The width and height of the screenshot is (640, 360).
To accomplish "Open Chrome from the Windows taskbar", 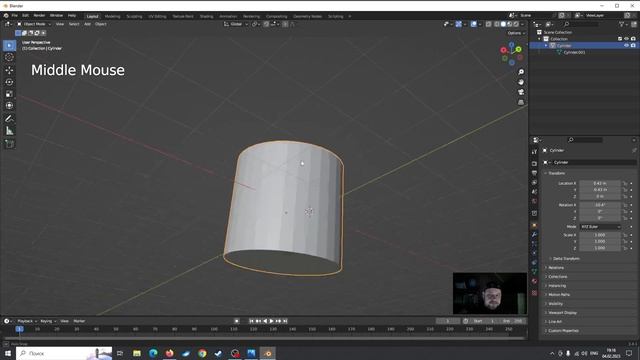I will coord(202,353).
